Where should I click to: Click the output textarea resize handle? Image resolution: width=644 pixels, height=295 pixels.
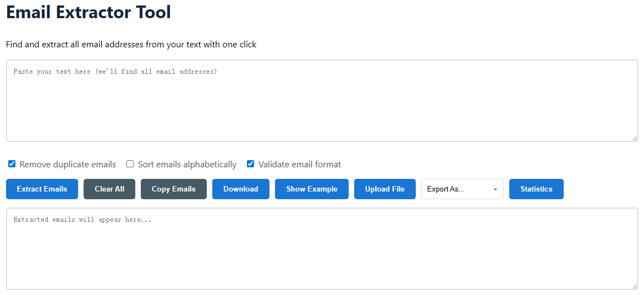(x=635, y=286)
